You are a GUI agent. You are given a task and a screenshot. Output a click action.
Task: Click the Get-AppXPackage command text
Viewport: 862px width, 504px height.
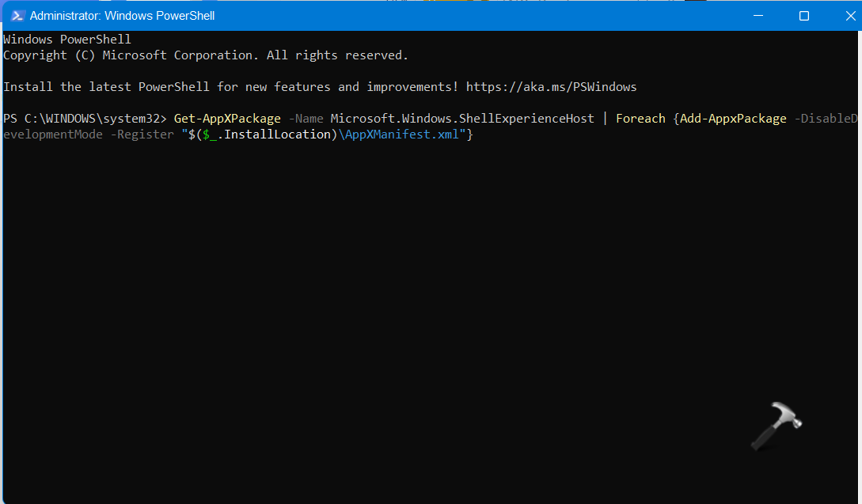click(x=227, y=119)
